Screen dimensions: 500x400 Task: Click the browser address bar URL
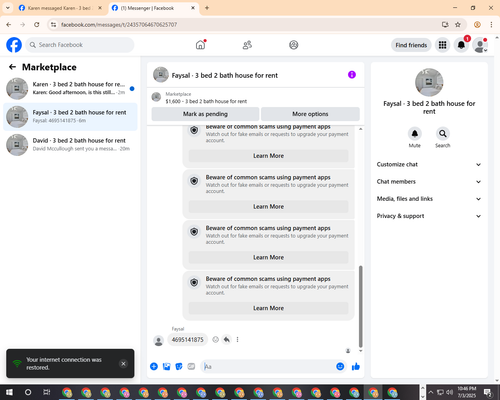coord(119,25)
